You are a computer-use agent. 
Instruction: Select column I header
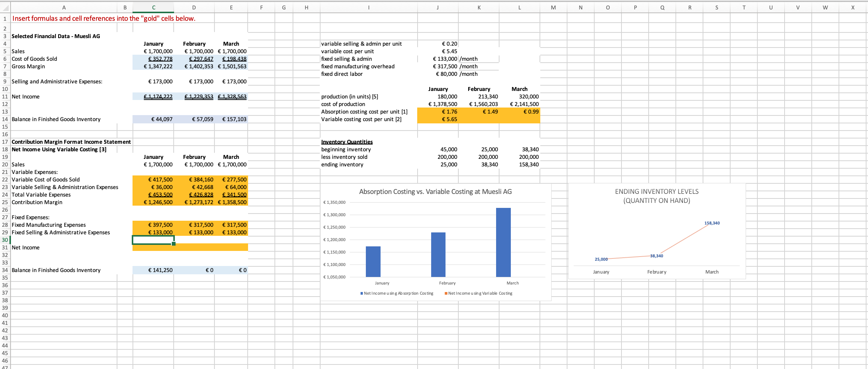368,7
